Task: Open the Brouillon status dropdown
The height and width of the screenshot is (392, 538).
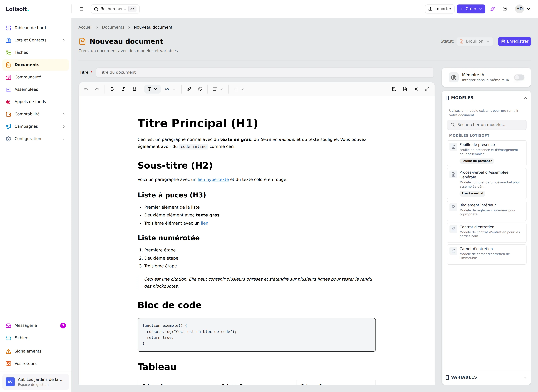Action: (x=474, y=41)
